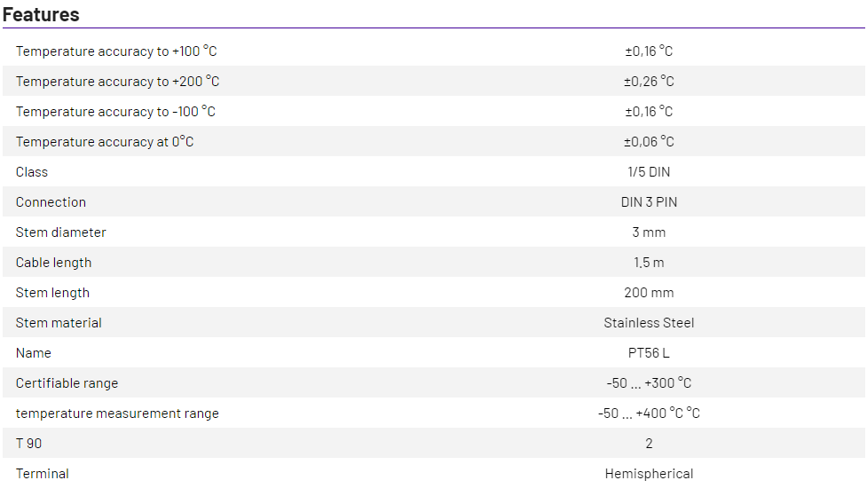Click the PT56 L name value

point(649,353)
